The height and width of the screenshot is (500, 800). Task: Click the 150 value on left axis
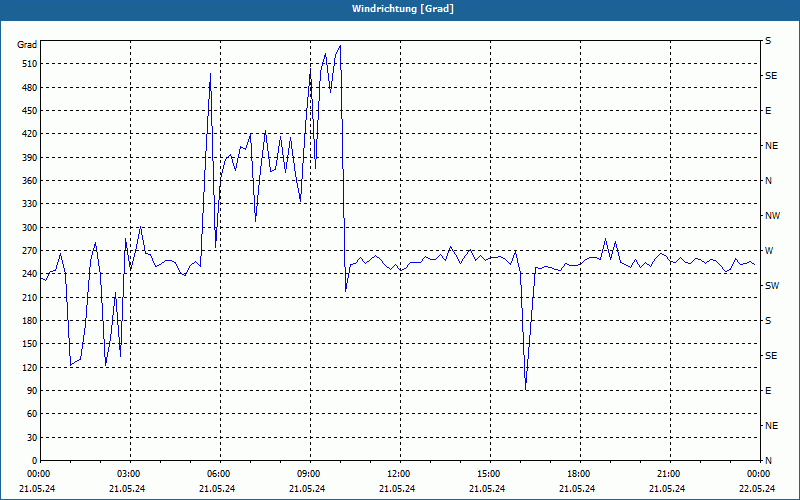29,344
